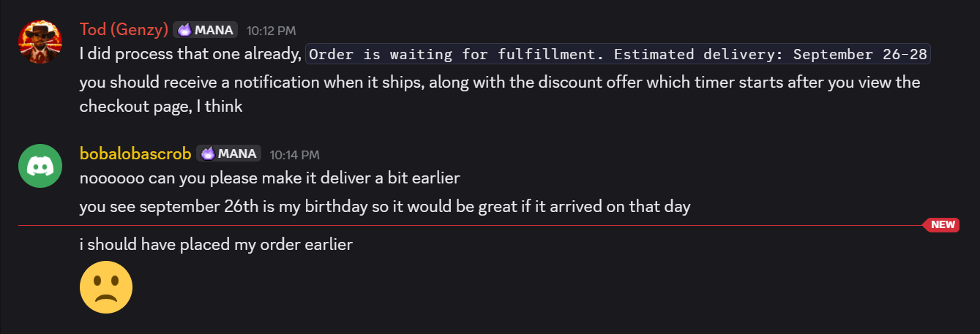Viewport: 980px width, 334px height.
Task: Click the 10:14 PM message timestamp
Action: [x=295, y=155]
